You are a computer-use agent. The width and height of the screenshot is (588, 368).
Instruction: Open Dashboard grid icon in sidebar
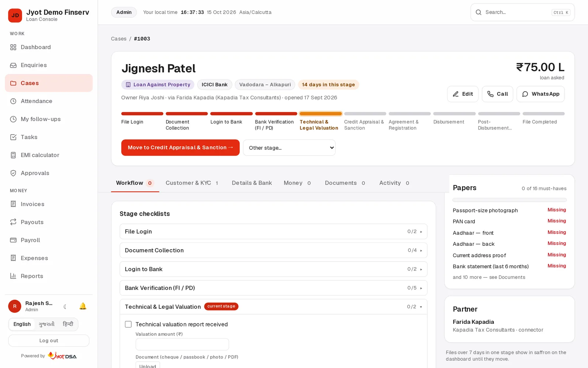(13, 47)
